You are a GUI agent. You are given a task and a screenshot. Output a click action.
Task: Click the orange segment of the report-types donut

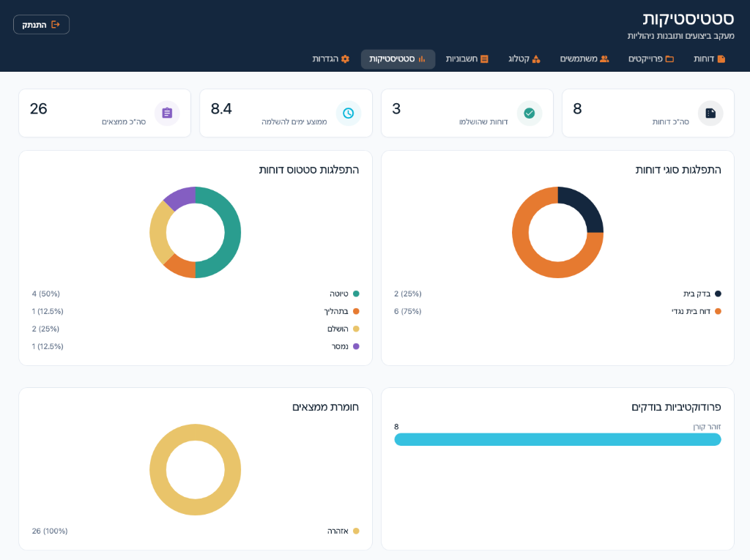[532, 258]
